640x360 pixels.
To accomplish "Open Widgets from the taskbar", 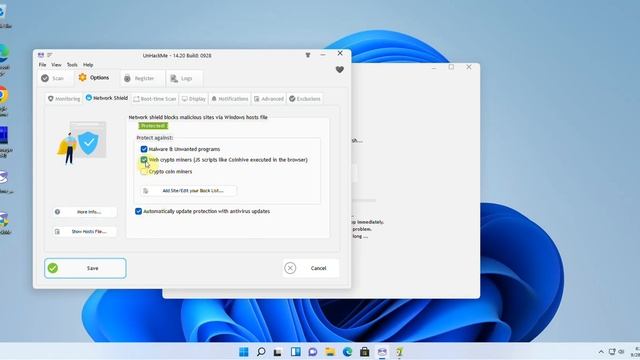I will [x=296, y=352].
